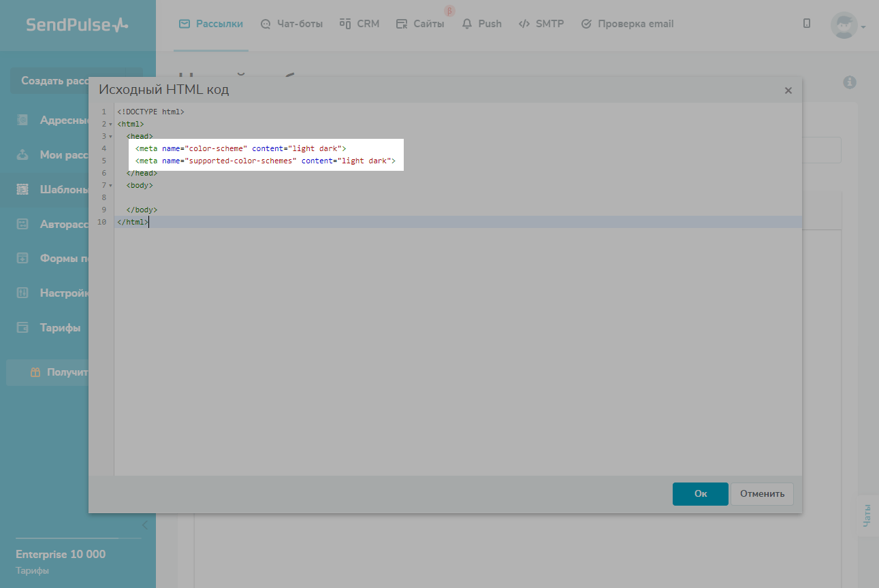Viewport: 879px width, 588px height.
Task: Confirm the HTML code with Ок
Action: tap(701, 494)
